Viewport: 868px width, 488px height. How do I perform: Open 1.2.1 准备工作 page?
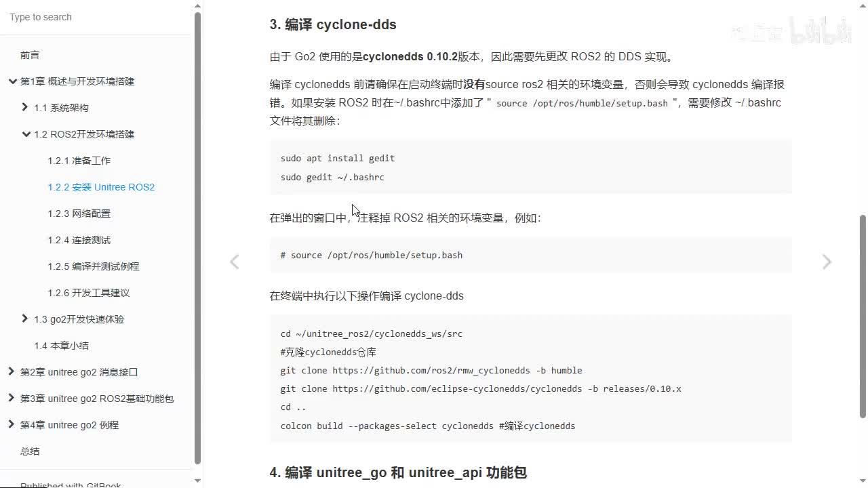click(79, 161)
